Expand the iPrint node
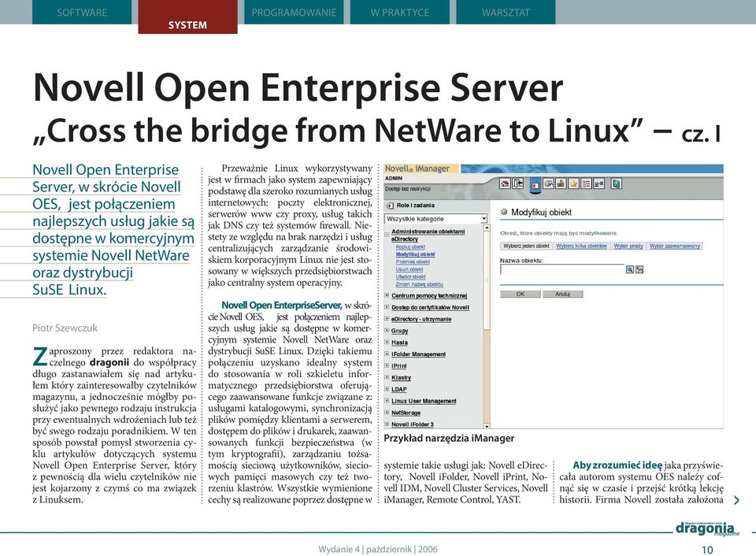Viewport: 756px width, 556px height. 387,365
